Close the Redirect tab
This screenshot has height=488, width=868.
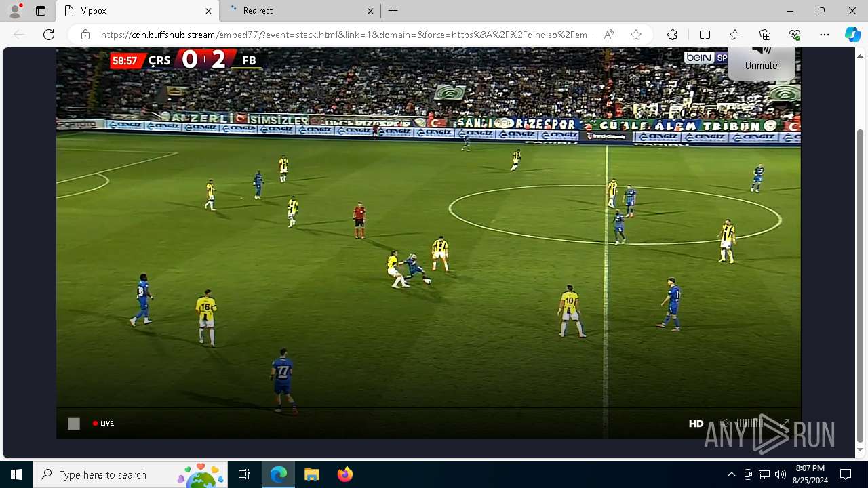pyautogui.click(x=370, y=11)
